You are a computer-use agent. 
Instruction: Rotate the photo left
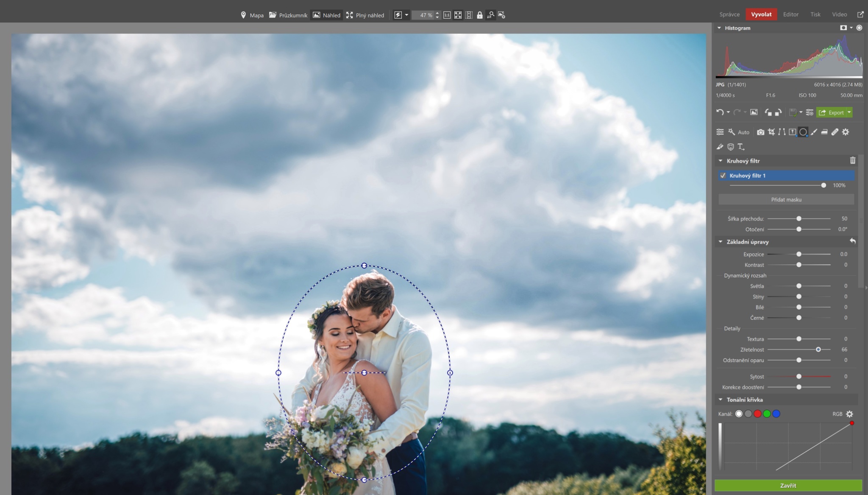[x=768, y=112]
